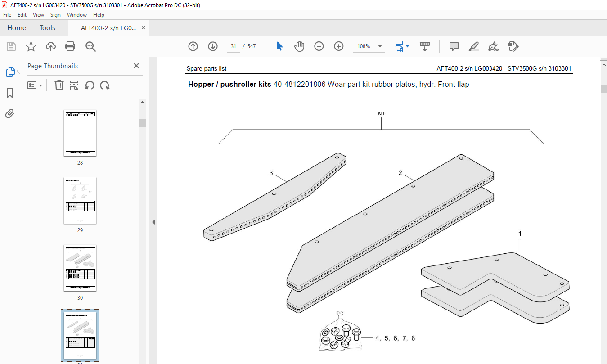607x364 pixels.
Task: Click the 'Spare parts list' header text
Action: click(207, 69)
